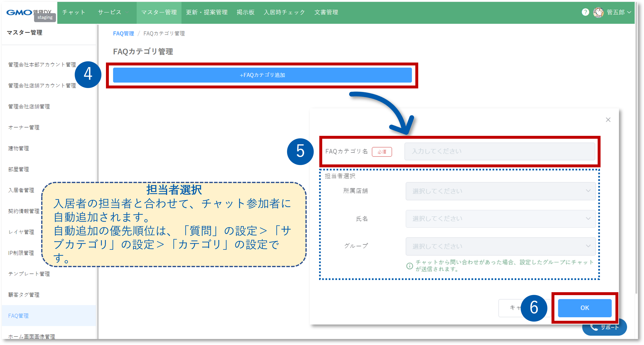
Task: Switch to the チャット tab
Action: [73, 12]
